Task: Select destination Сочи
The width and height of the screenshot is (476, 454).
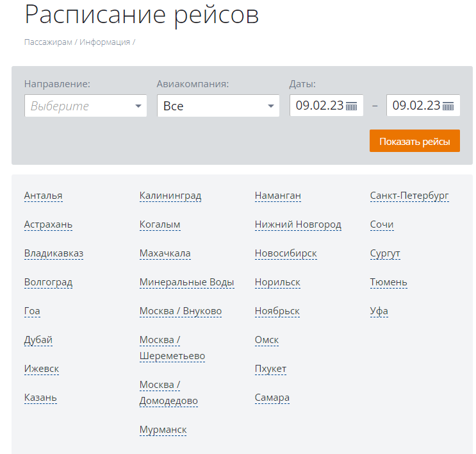Action: pyautogui.click(x=382, y=224)
